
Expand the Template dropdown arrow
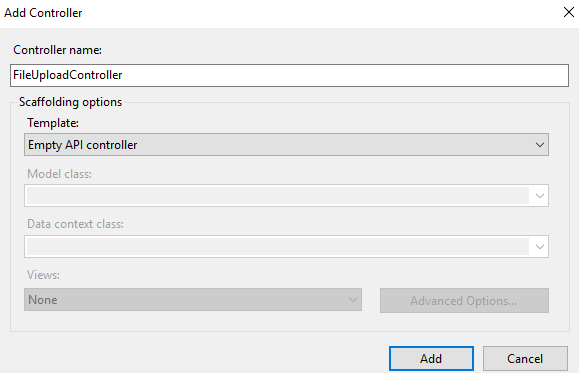pyautogui.click(x=539, y=145)
